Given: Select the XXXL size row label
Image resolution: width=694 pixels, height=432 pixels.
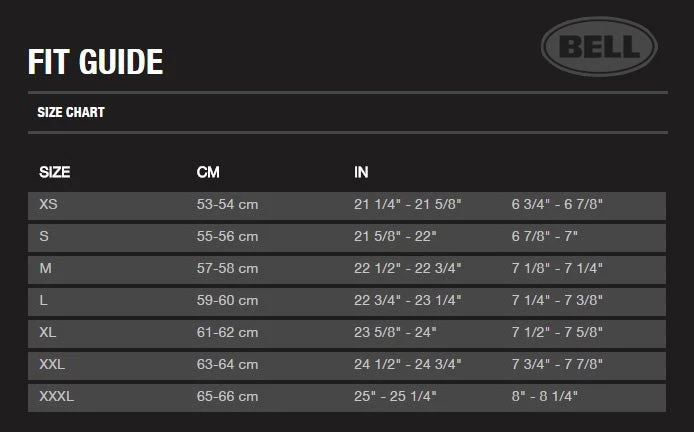Looking at the screenshot, I should [x=56, y=397].
